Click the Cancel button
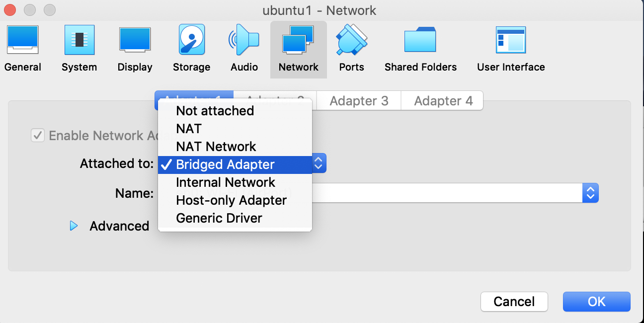Viewport: 644px width, 323px height. [514, 302]
